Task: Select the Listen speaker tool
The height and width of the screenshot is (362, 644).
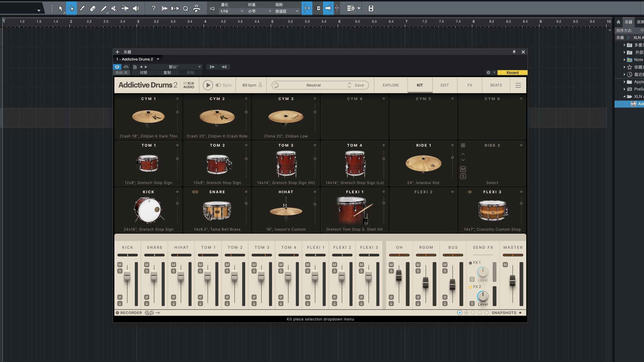Action: [136, 8]
